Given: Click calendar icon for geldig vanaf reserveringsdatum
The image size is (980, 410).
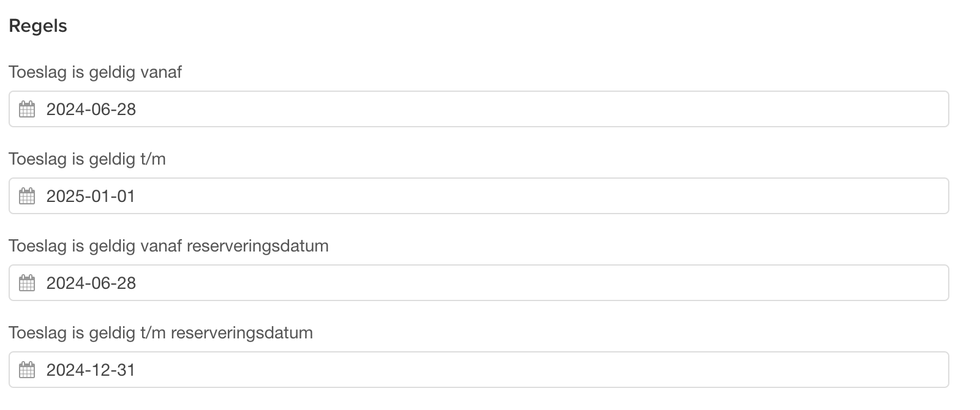Looking at the screenshot, I should (27, 283).
